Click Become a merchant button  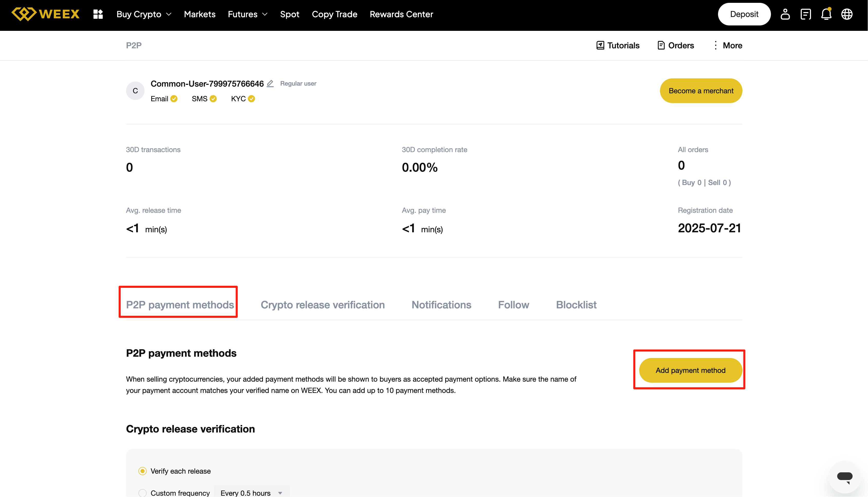[701, 91]
